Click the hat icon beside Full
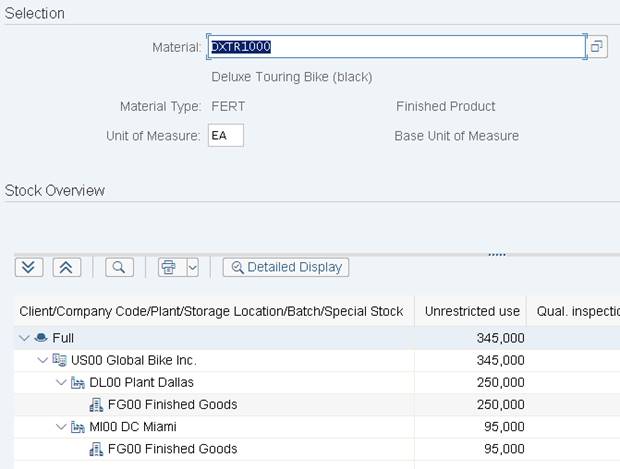 (x=41, y=339)
